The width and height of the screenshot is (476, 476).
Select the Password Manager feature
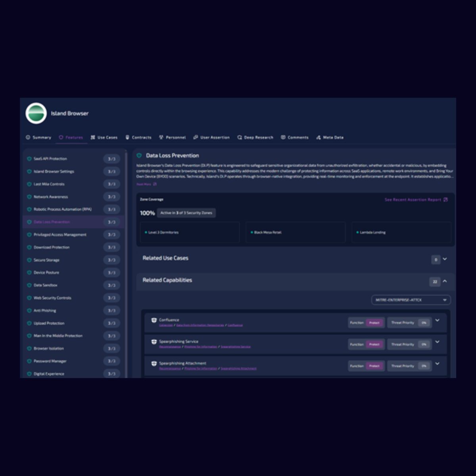coord(73,361)
